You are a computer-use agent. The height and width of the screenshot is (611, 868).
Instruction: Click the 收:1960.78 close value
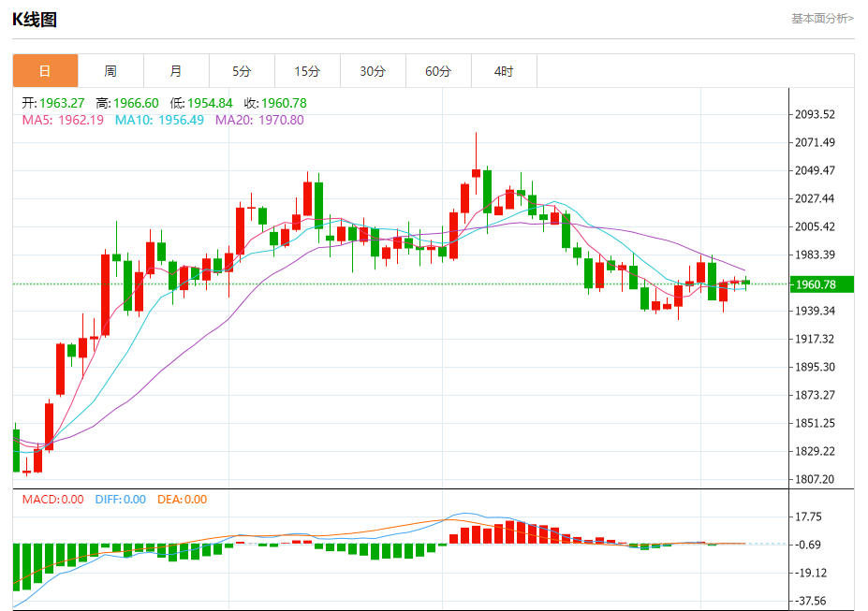[275, 103]
